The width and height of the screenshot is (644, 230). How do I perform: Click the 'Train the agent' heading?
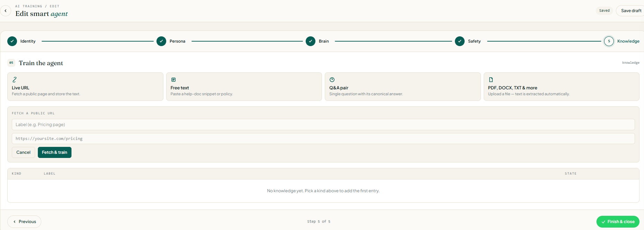pos(41,63)
